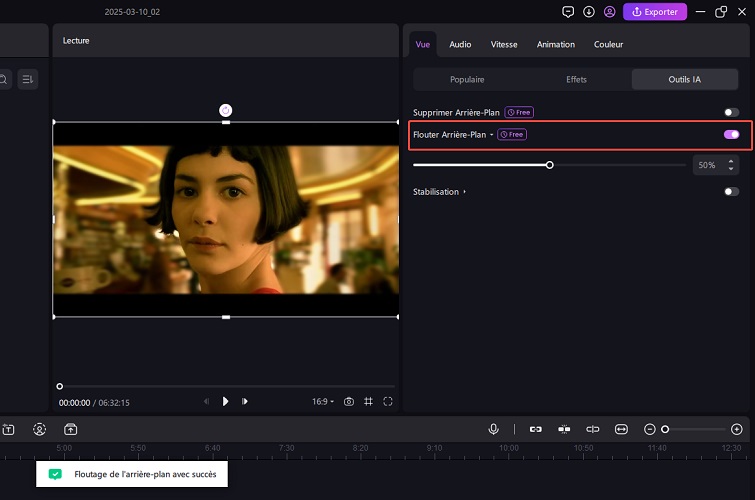Image resolution: width=755 pixels, height=500 pixels.
Task: Disable the Flouter Arrière-Plan toggle
Action: pos(731,134)
